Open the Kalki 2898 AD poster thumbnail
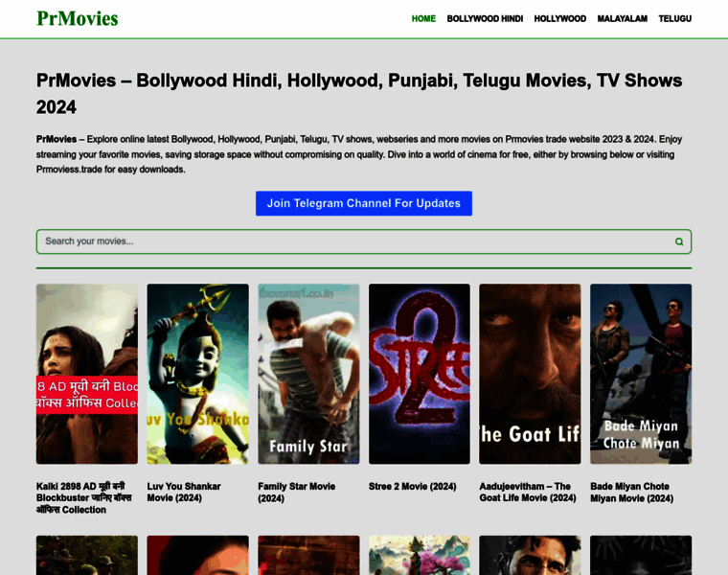The width and height of the screenshot is (728, 575). [87, 374]
